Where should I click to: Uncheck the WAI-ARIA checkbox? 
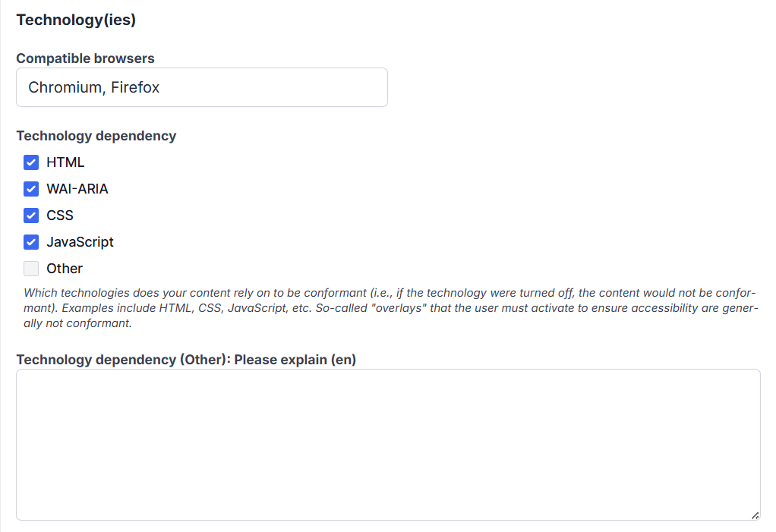pyautogui.click(x=31, y=189)
